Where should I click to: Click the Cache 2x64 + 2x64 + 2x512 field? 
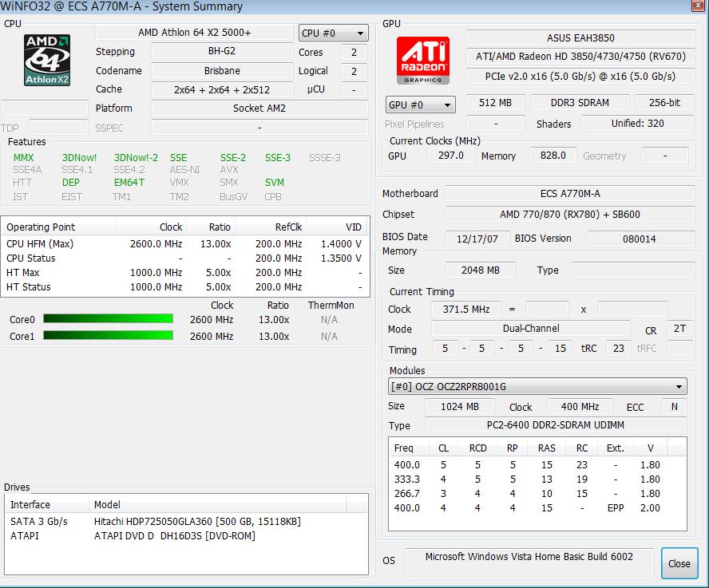pos(222,89)
